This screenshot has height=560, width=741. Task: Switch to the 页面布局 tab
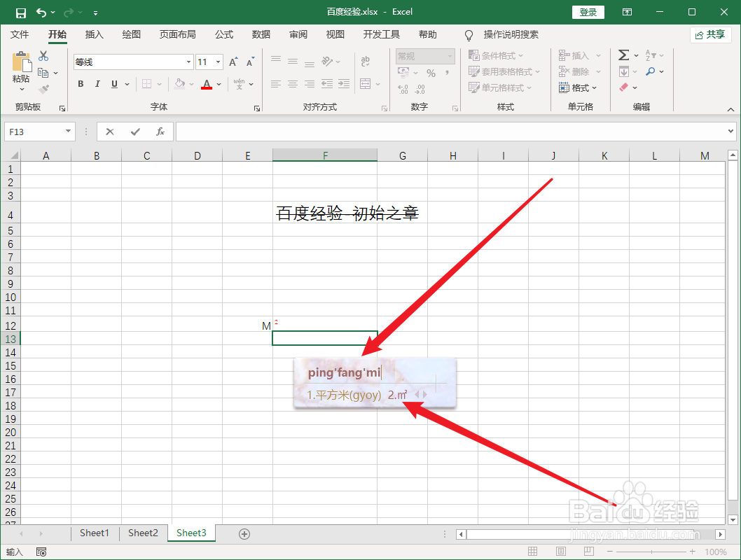pyautogui.click(x=178, y=34)
